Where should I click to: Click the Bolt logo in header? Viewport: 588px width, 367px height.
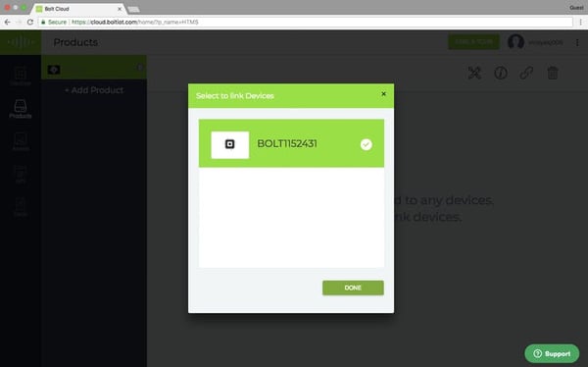21,42
